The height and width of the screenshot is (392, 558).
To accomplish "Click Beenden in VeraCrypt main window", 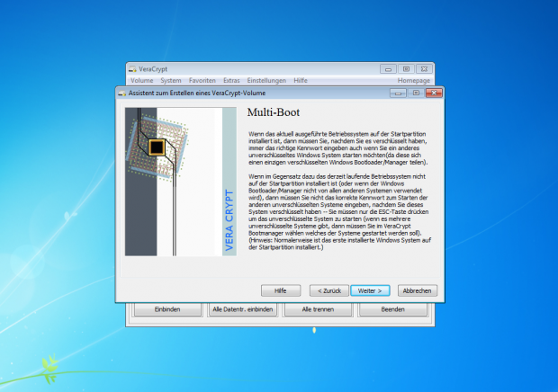I will point(393,309).
